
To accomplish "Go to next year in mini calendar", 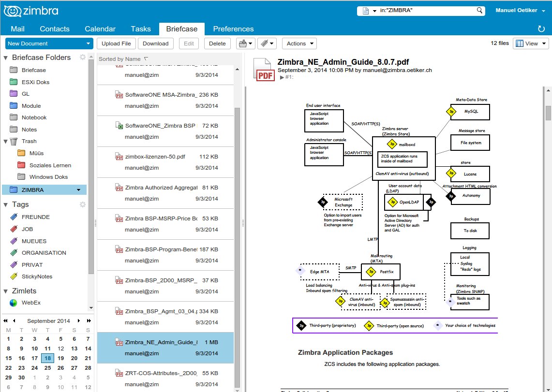I will [89, 320].
